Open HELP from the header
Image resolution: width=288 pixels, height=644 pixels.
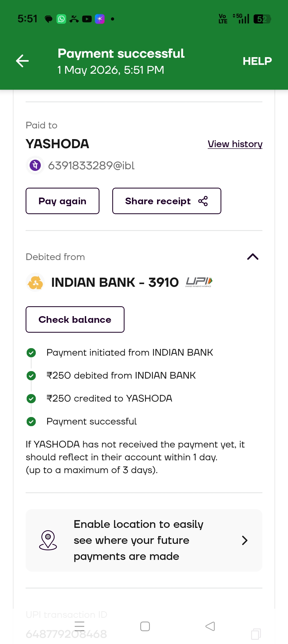257,61
